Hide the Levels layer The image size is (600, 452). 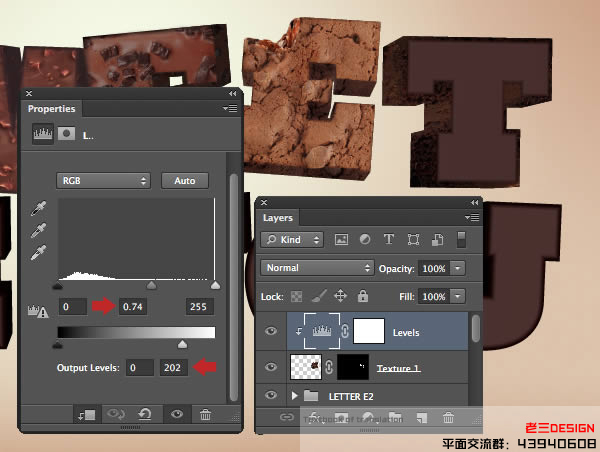click(271, 331)
